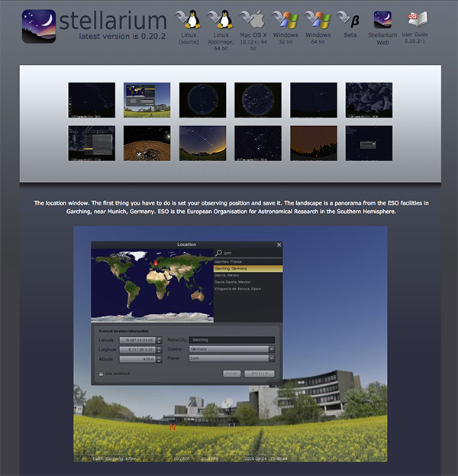Download the Linux AppImage 64 bit package icon
Screen dimensions: 458x476
220,19
